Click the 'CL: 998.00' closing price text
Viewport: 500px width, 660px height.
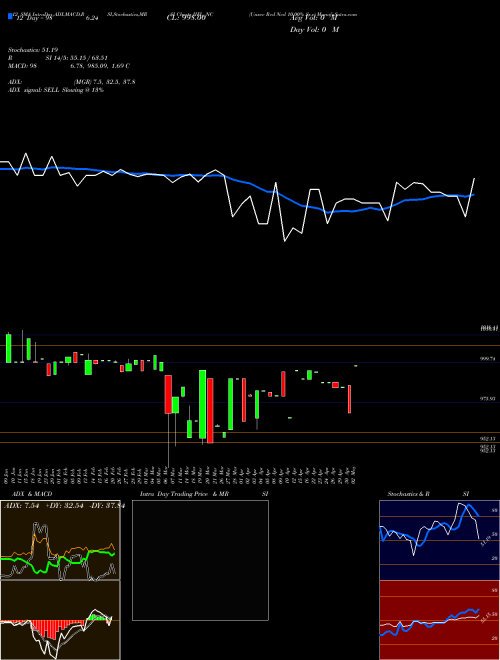pos(186,17)
